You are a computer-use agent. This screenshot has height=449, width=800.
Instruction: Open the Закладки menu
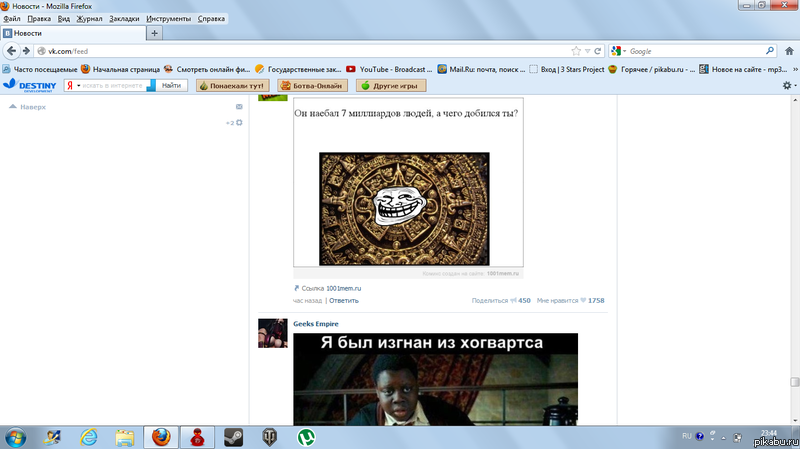tap(124, 19)
